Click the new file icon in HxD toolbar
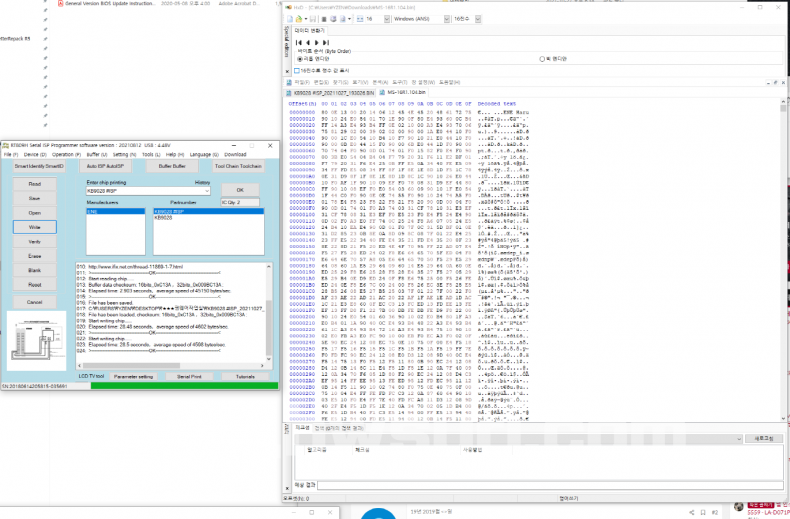The height and width of the screenshot is (519, 790). coord(290,19)
